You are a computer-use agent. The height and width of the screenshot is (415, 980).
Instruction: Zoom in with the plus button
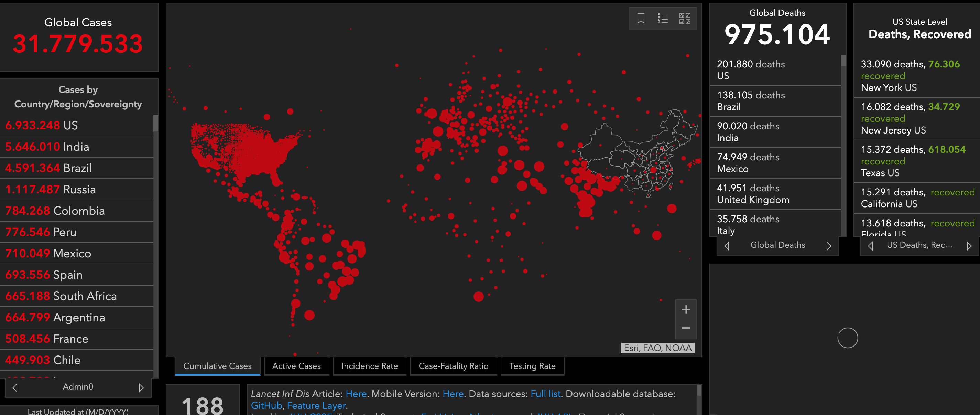coord(686,309)
